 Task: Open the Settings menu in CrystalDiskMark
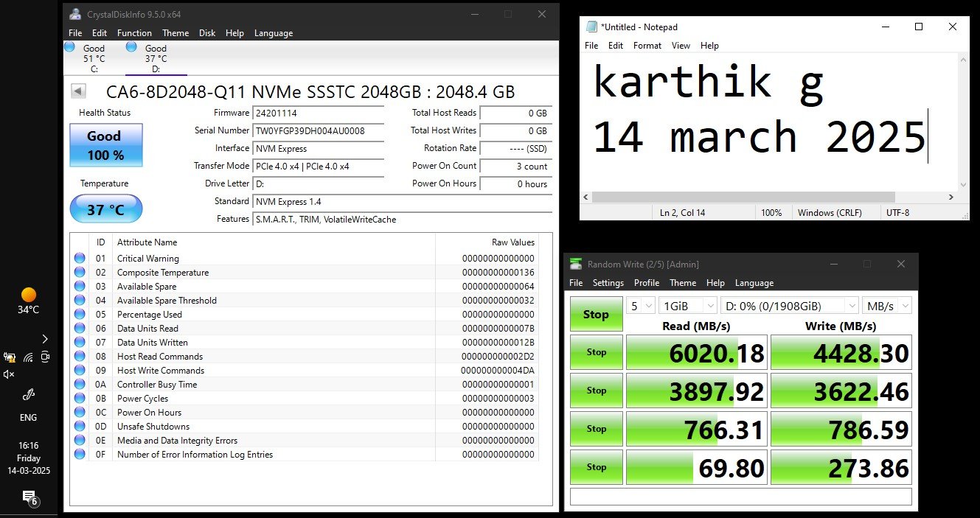[x=608, y=283]
